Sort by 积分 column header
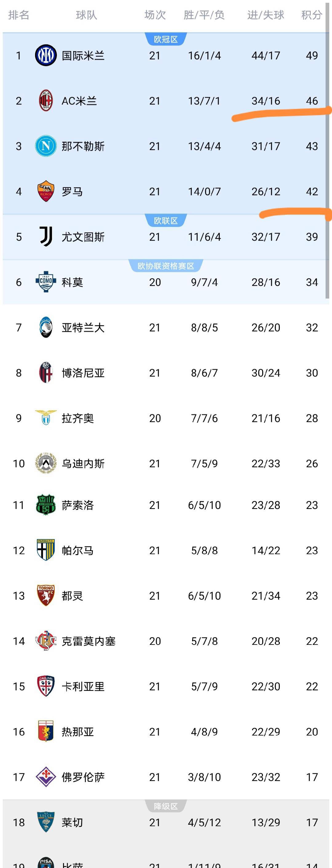 [311, 15]
